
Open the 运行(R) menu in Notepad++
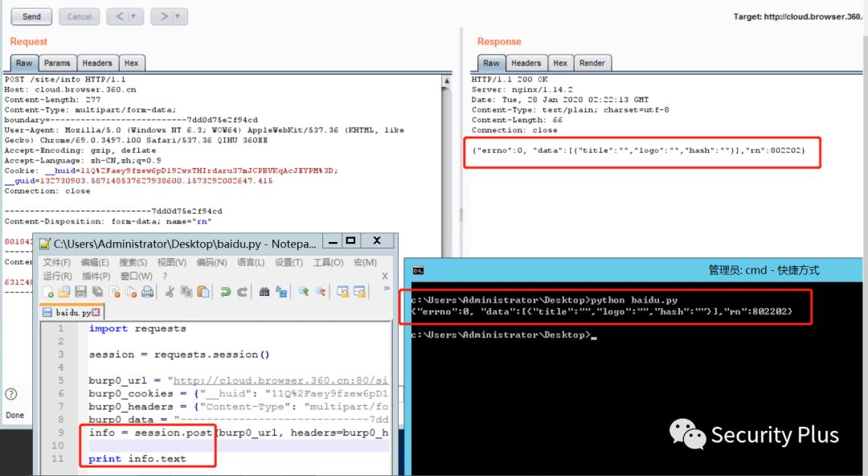coord(58,276)
